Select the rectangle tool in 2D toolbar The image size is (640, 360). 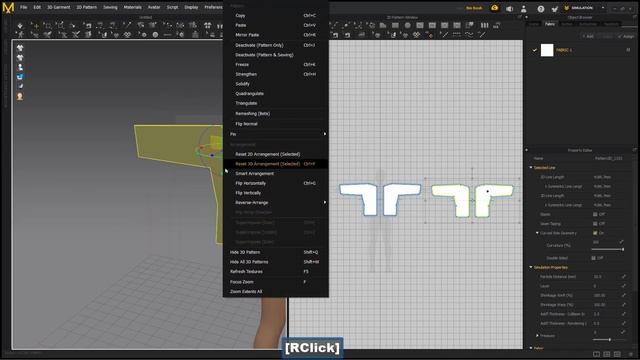point(395,25)
